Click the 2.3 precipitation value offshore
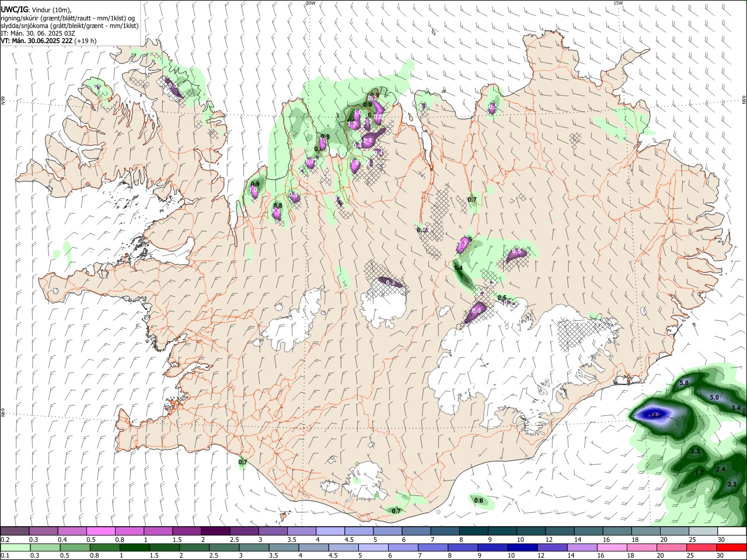 [x=695, y=452]
